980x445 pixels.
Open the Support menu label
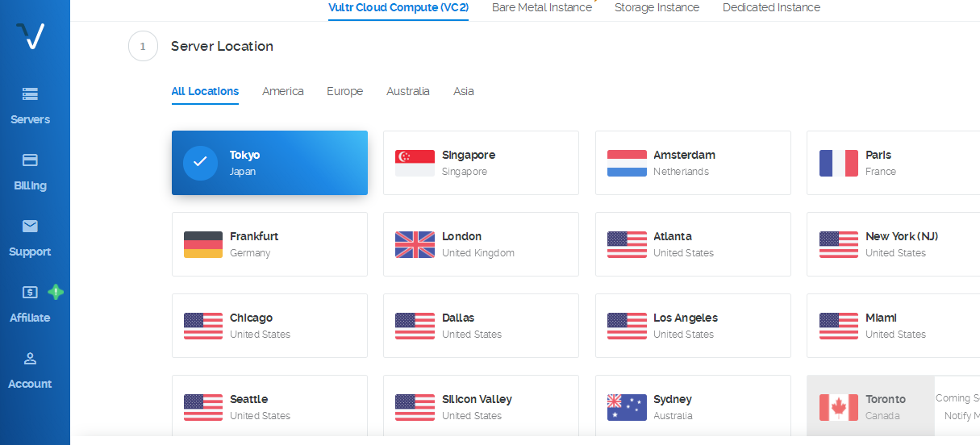point(30,252)
